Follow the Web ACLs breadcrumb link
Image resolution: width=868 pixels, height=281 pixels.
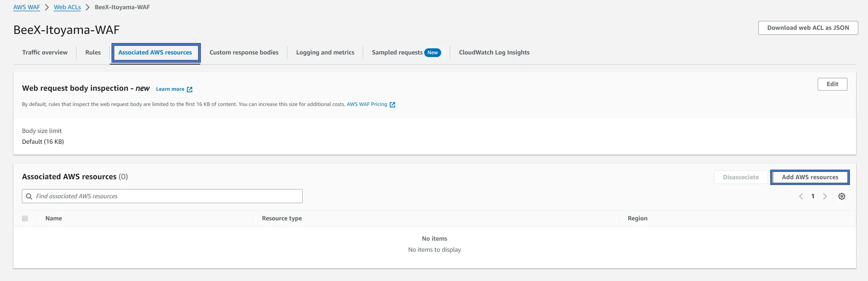point(67,7)
